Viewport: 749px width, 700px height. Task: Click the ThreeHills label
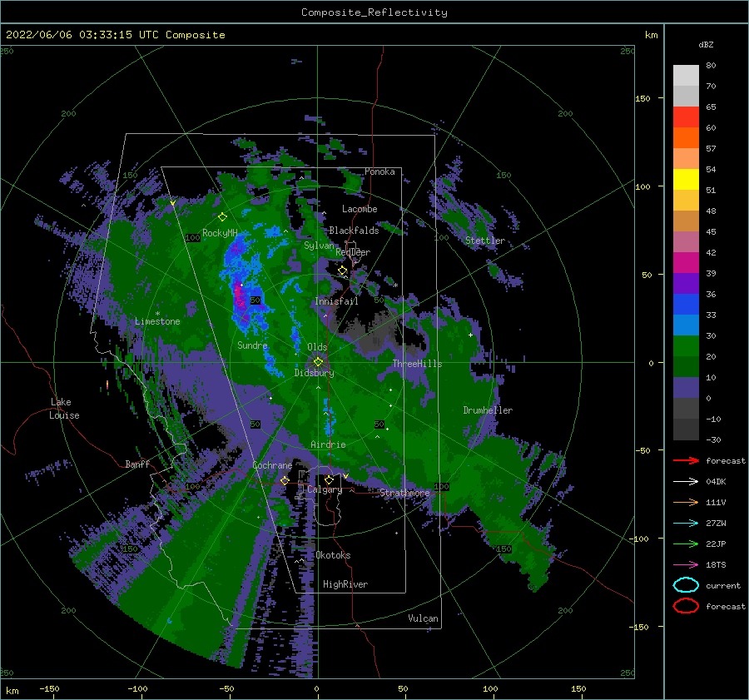point(417,364)
